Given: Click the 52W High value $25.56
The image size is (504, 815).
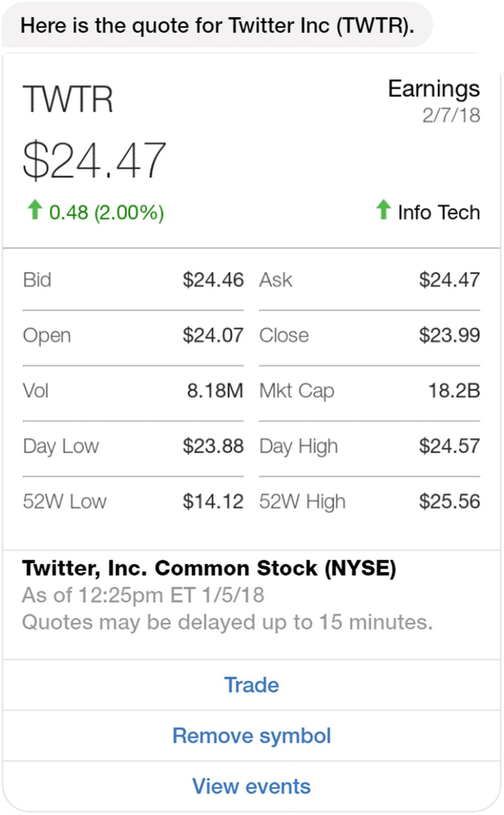Looking at the screenshot, I should [x=449, y=502].
